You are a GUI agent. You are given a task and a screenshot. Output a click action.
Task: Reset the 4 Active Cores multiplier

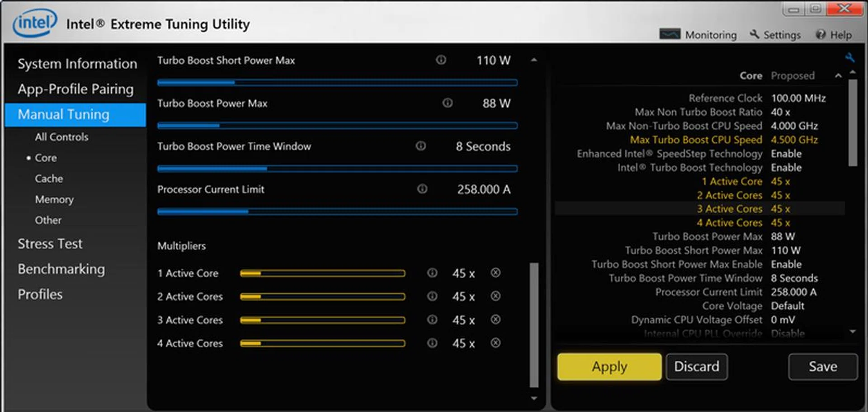(x=495, y=343)
